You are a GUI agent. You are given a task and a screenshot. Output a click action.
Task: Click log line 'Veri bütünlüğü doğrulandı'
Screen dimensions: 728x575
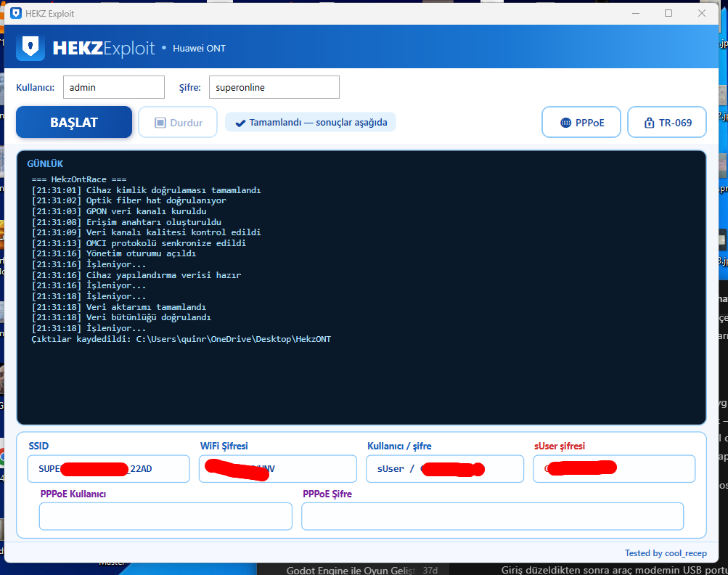point(121,317)
